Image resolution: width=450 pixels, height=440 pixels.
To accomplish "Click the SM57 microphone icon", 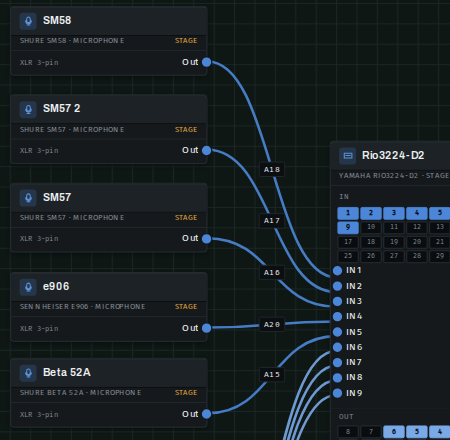I will tap(28, 198).
